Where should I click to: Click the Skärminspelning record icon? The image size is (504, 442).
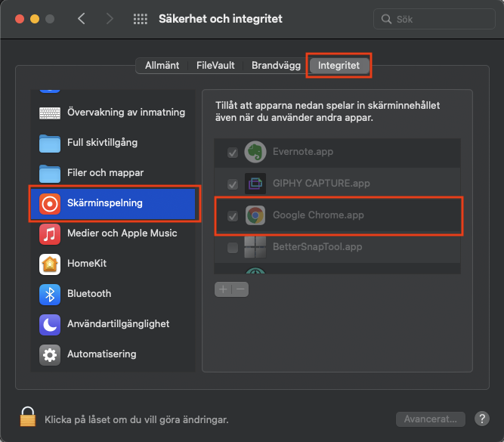click(x=50, y=203)
